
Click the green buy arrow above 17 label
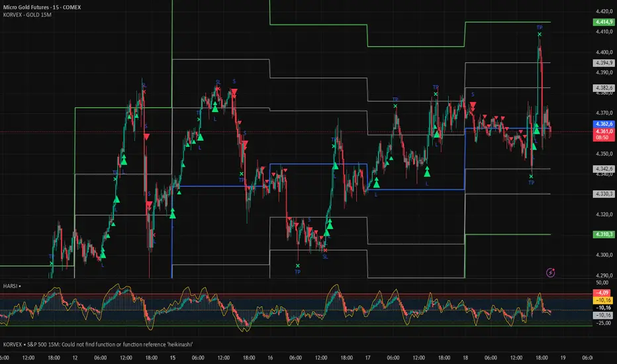coord(376,183)
